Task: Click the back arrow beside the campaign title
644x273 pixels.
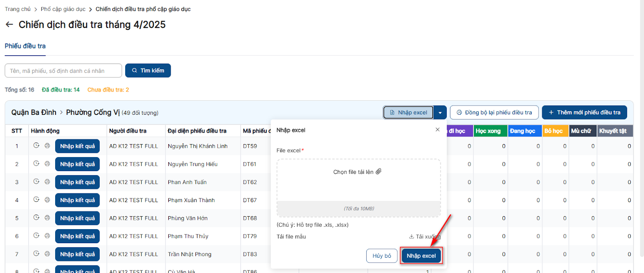Action: coord(9,25)
